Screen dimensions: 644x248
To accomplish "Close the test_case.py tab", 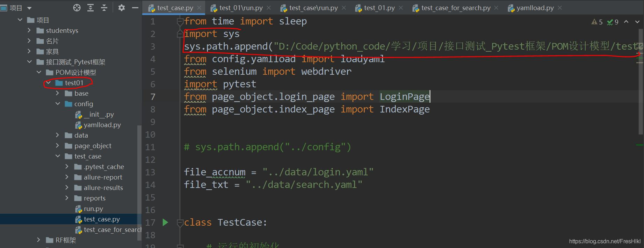I will tap(199, 8).
